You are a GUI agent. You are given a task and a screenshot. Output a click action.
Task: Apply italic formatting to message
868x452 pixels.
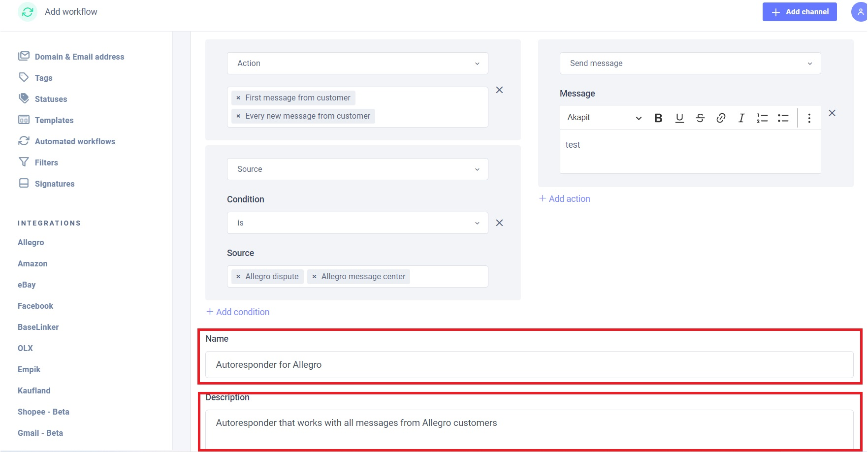pos(741,118)
